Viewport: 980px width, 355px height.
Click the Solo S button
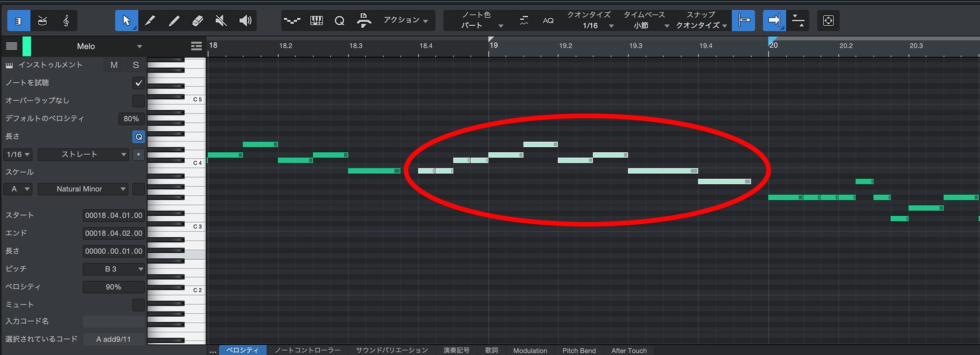pos(136,65)
